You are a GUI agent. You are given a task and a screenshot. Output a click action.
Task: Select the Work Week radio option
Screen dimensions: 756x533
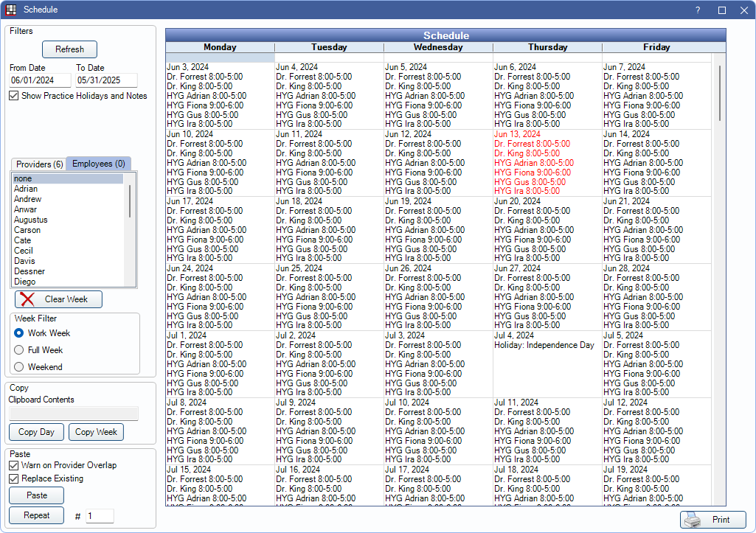click(x=19, y=333)
